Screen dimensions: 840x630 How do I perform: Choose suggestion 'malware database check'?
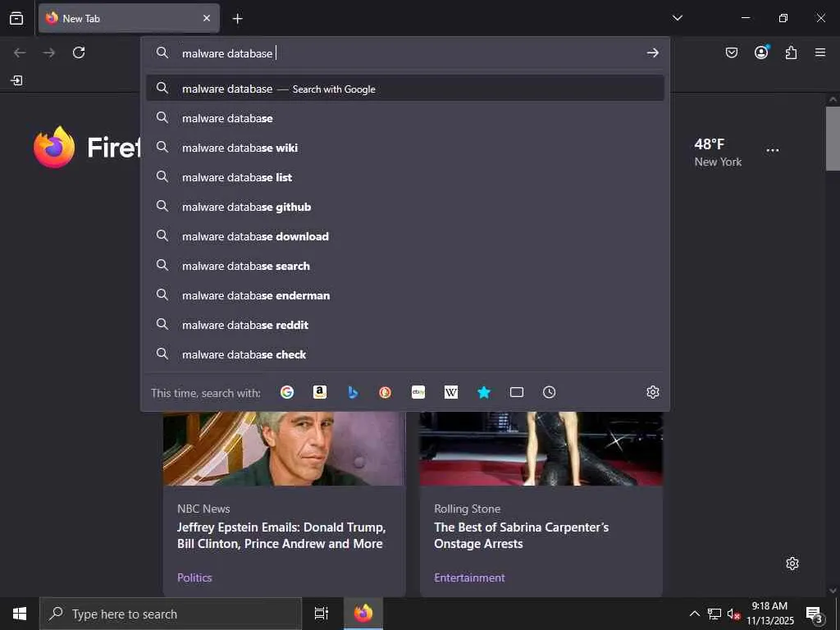coord(405,354)
